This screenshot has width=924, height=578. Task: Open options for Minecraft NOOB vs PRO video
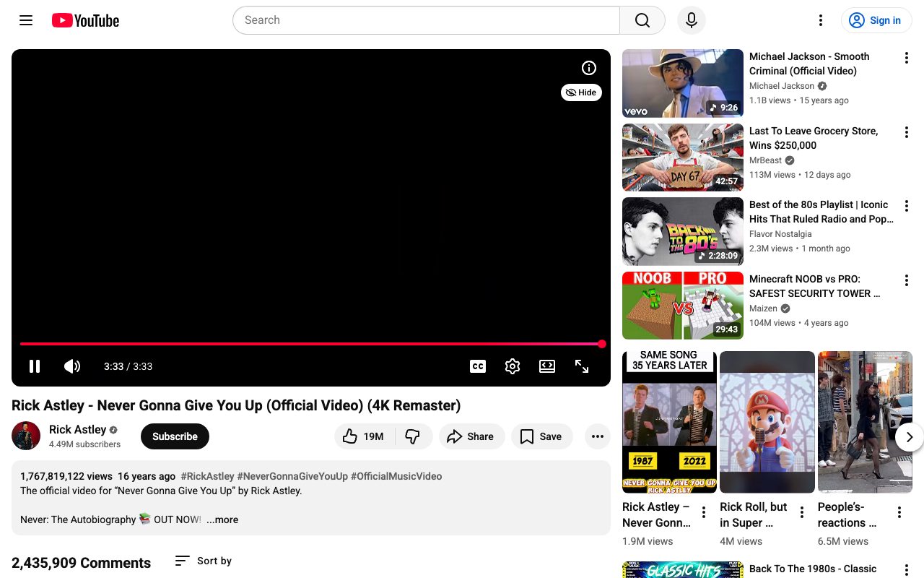[907, 280]
